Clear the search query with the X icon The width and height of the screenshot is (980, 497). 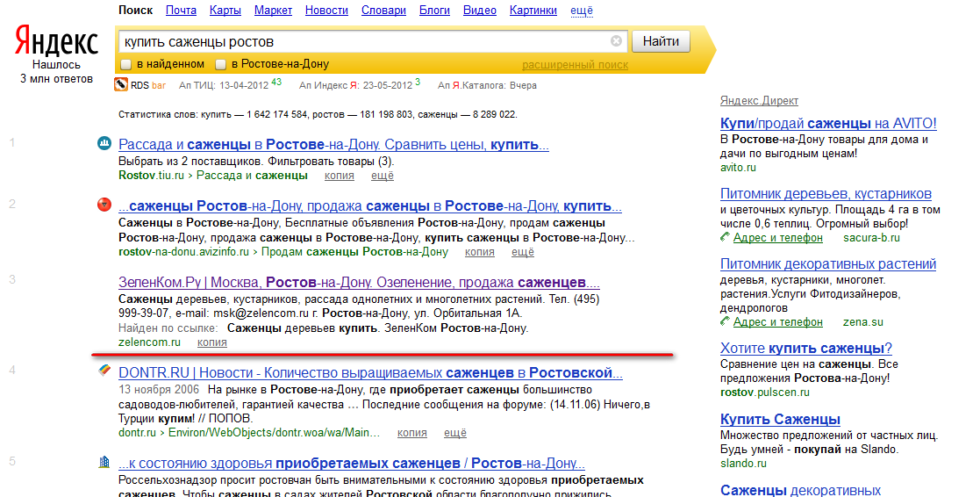pyautogui.click(x=616, y=40)
